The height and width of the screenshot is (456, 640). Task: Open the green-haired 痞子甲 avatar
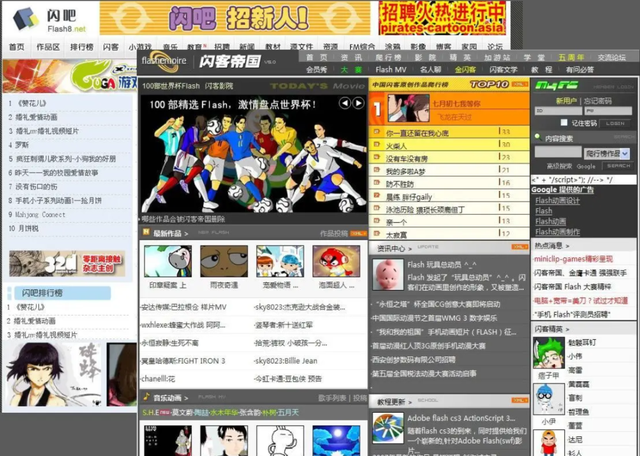click(549, 354)
